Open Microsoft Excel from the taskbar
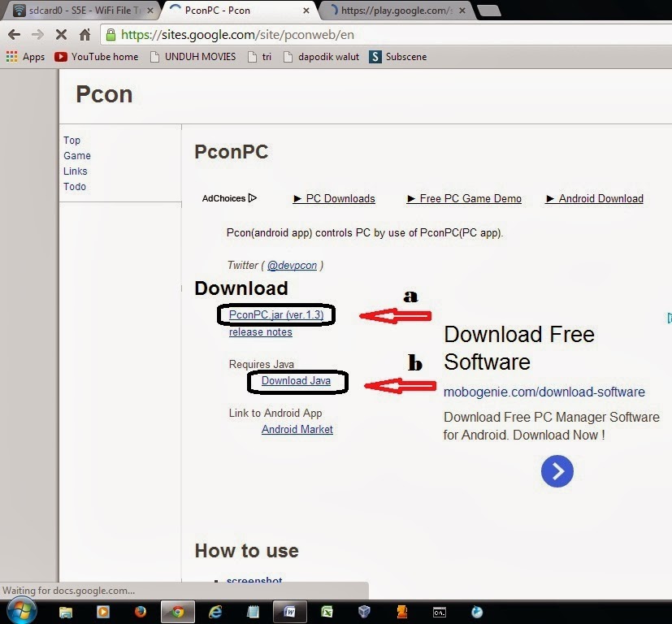The height and width of the screenshot is (624, 672). click(x=327, y=612)
